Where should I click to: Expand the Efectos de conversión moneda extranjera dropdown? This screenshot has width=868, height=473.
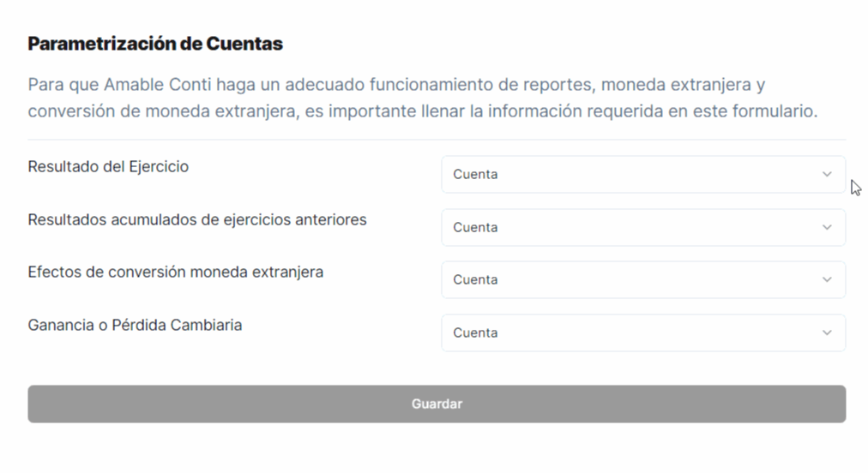coord(642,280)
